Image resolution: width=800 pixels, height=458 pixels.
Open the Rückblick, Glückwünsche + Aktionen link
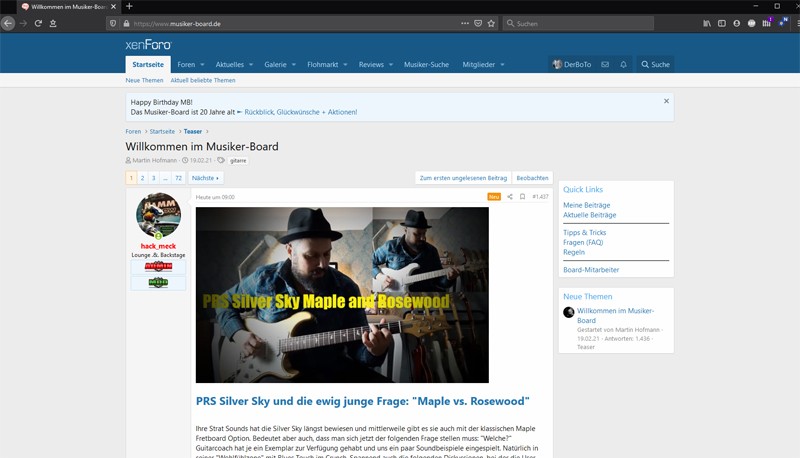pyautogui.click(x=301, y=112)
